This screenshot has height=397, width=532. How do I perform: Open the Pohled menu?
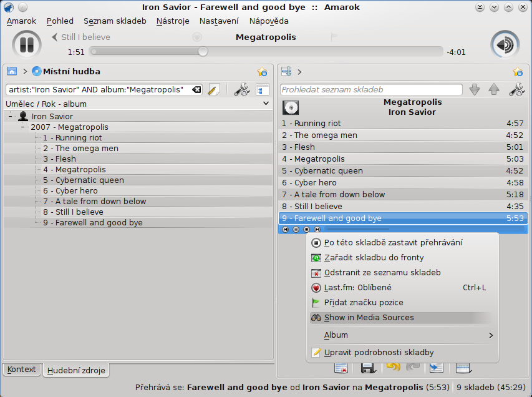tap(60, 21)
